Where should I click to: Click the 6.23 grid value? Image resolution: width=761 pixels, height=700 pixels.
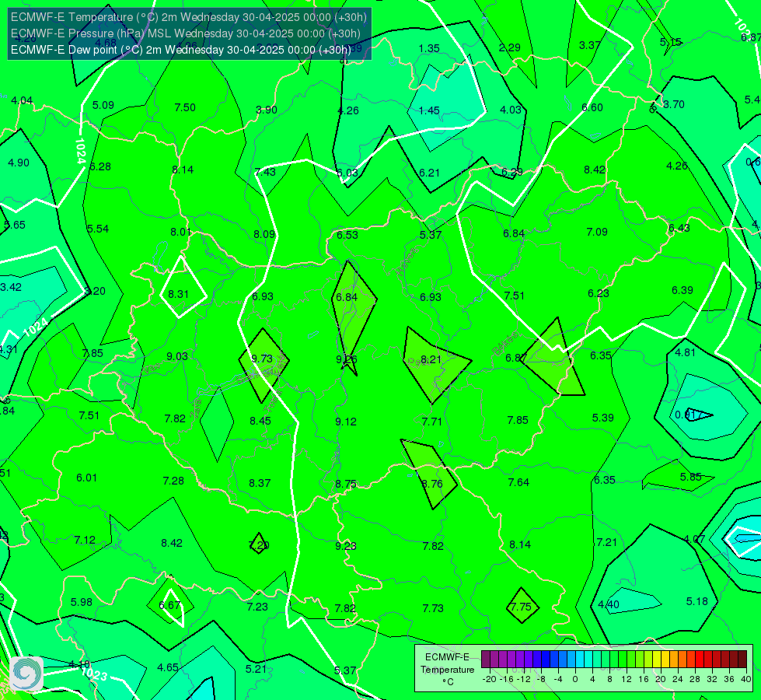click(598, 293)
